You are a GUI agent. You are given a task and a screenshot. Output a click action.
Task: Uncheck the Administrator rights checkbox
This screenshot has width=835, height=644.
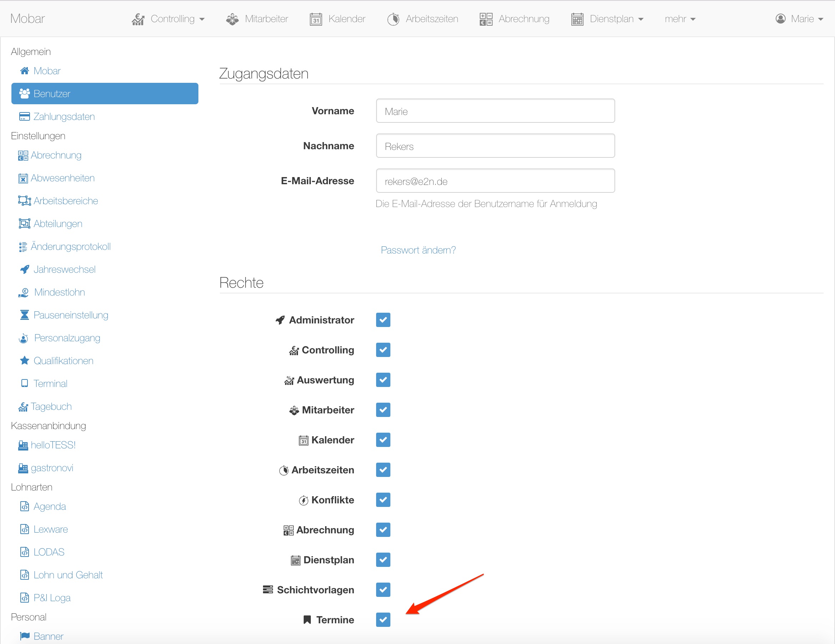(383, 320)
